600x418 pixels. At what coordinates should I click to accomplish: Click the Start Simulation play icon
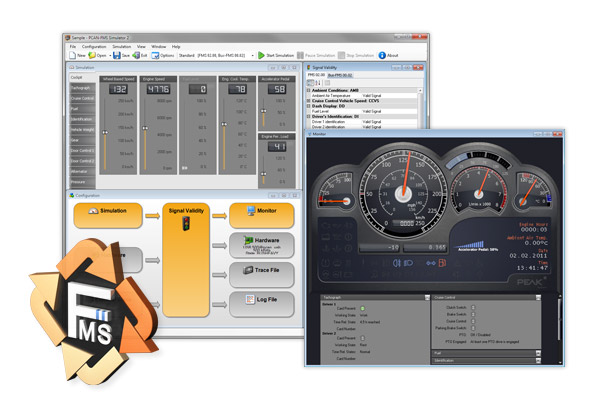point(263,55)
